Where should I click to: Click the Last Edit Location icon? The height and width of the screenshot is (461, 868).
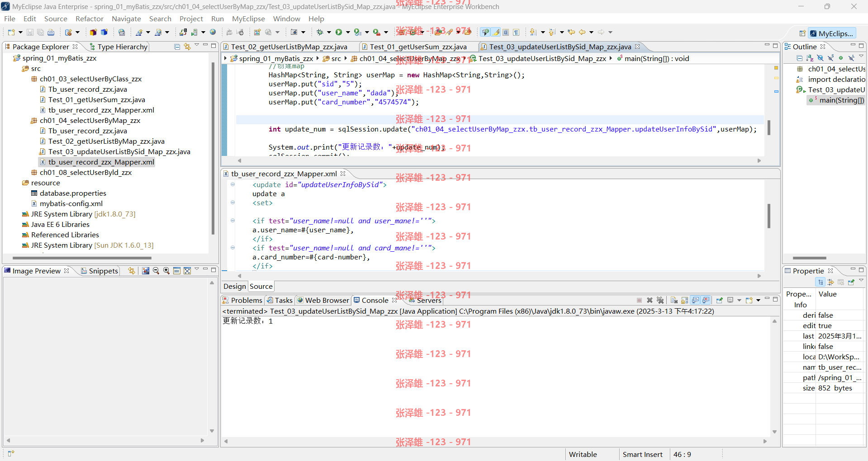coord(572,32)
